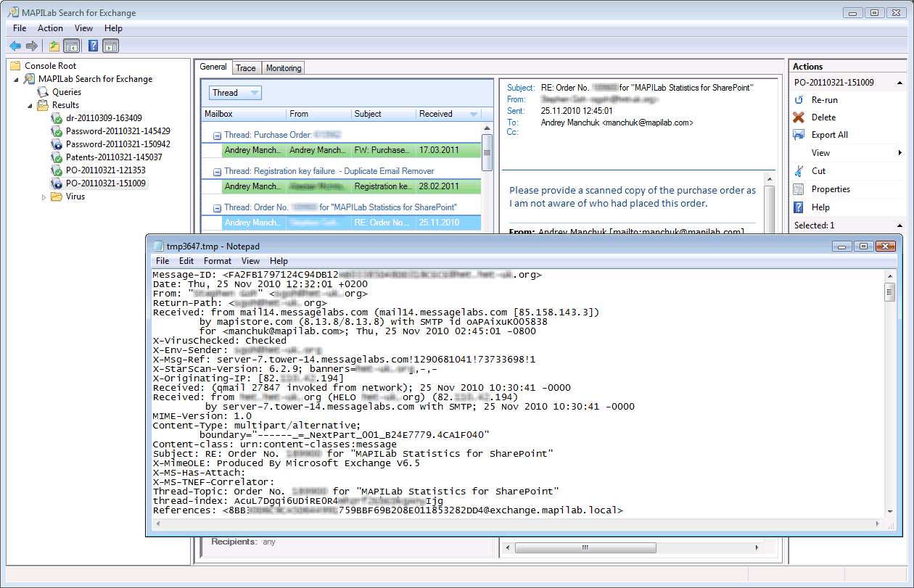The width and height of the screenshot is (914, 588).
Task: Click the Forward arrow toolbar icon
Action: pos(32,46)
